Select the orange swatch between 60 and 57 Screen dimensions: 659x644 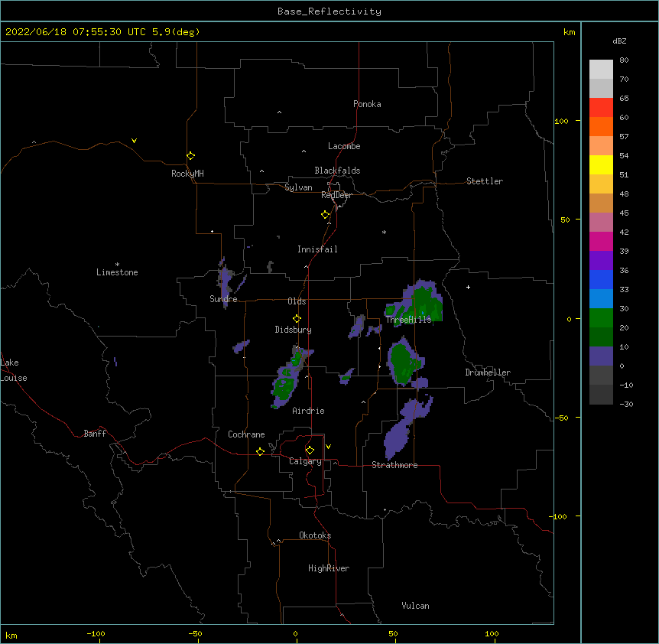[x=601, y=126]
